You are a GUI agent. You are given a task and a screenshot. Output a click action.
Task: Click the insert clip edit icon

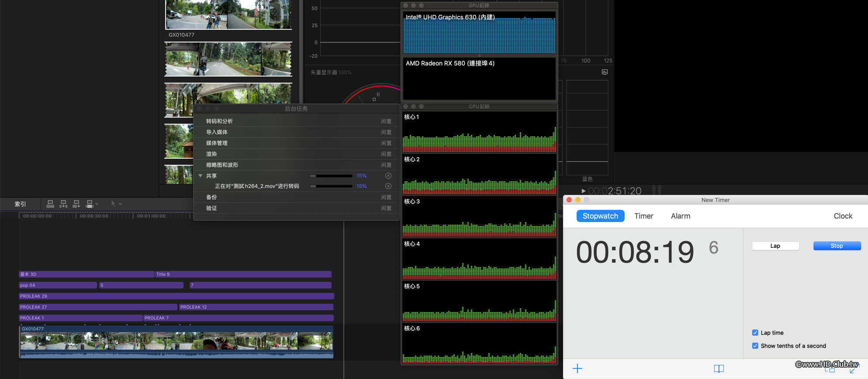pos(63,204)
